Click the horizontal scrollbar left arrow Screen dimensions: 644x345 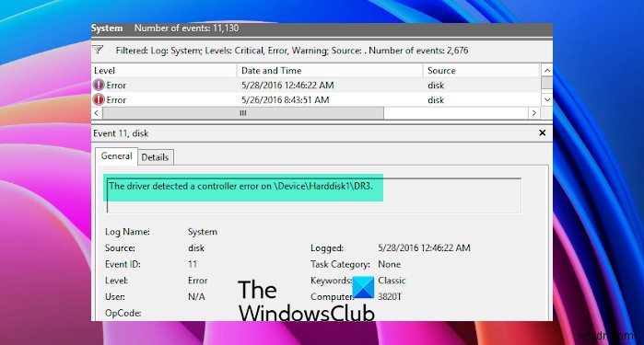[97, 113]
